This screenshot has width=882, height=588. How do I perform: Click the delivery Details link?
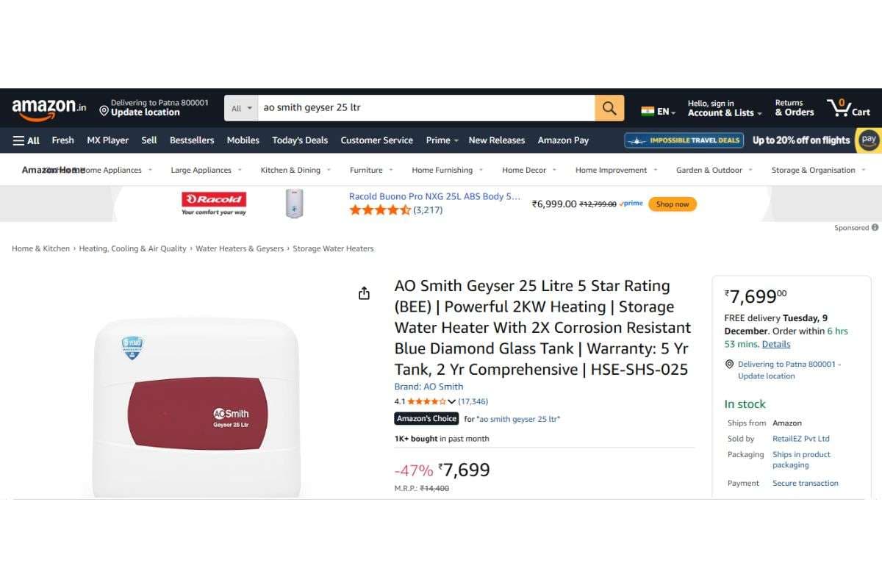(776, 344)
